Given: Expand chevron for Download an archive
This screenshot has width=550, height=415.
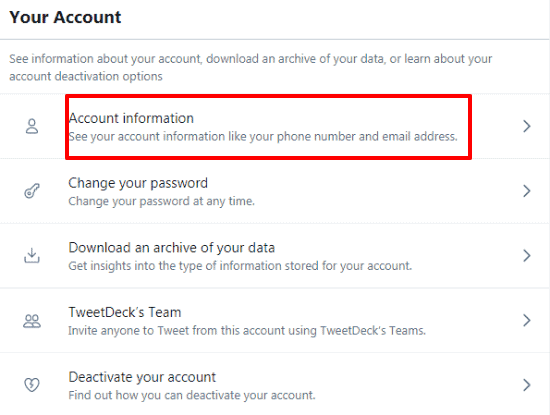Looking at the screenshot, I should point(526,255).
